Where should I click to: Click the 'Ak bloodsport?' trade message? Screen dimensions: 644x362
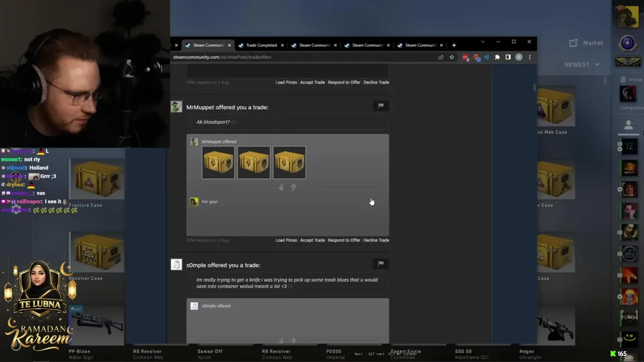[213, 122]
